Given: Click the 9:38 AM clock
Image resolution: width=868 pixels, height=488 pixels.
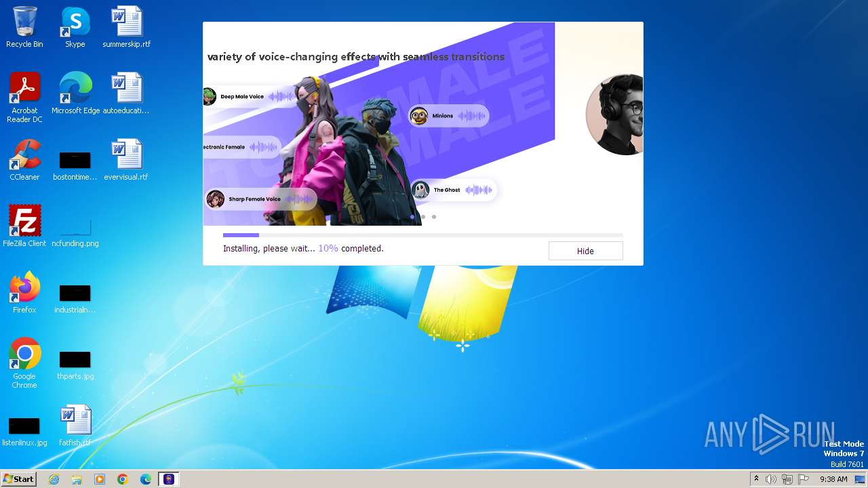Looking at the screenshot, I should point(833,479).
